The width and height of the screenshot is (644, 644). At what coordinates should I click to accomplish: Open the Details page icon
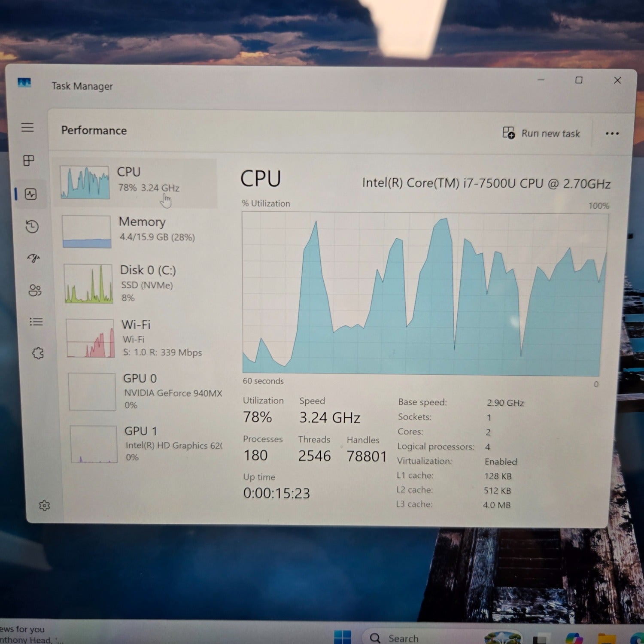[x=36, y=322]
